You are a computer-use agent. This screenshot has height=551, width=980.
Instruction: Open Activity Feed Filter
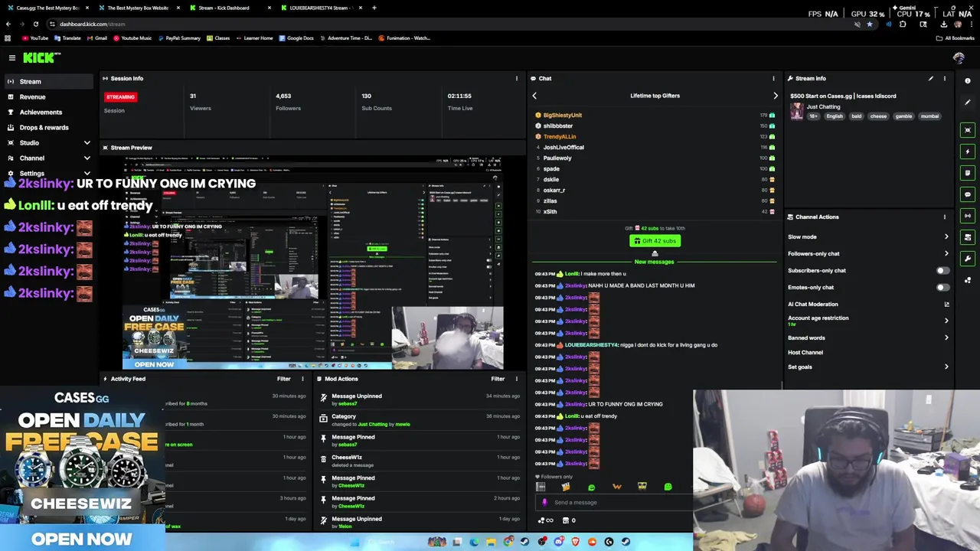[x=284, y=379]
